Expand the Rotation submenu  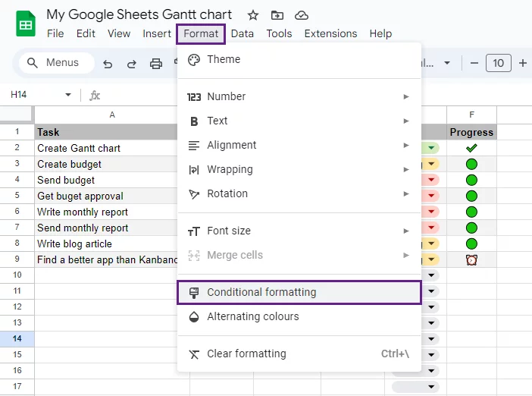299,194
